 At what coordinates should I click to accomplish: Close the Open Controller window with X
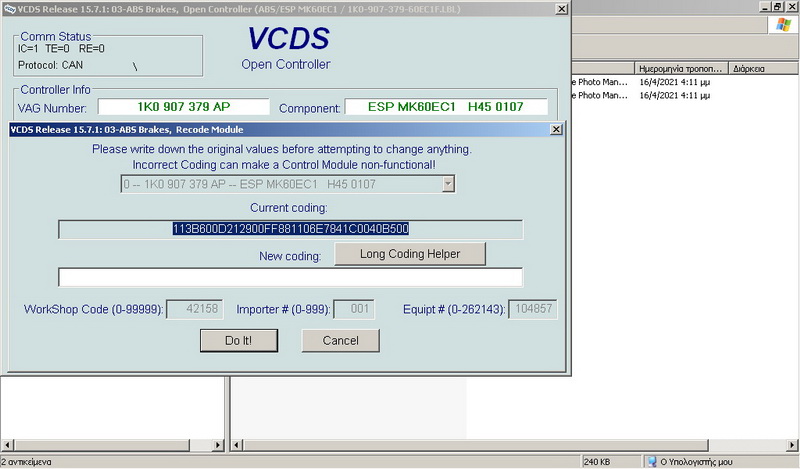[561, 9]
